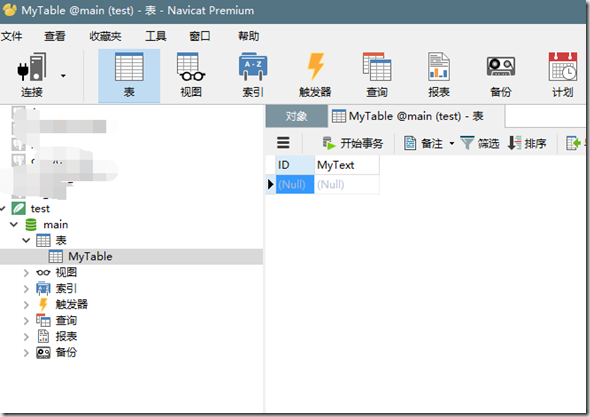
Task: Click the 筛选 filter button
Action: [x=480, y=143]
